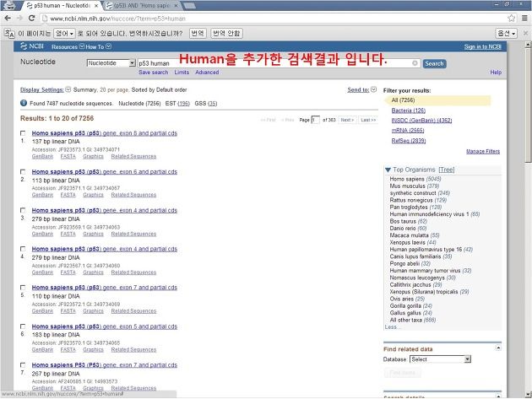Viewport: 532px width, 399px height.
Task: Switch to the (p53) AND Homo sapiens tab
Action: point(142,6)
